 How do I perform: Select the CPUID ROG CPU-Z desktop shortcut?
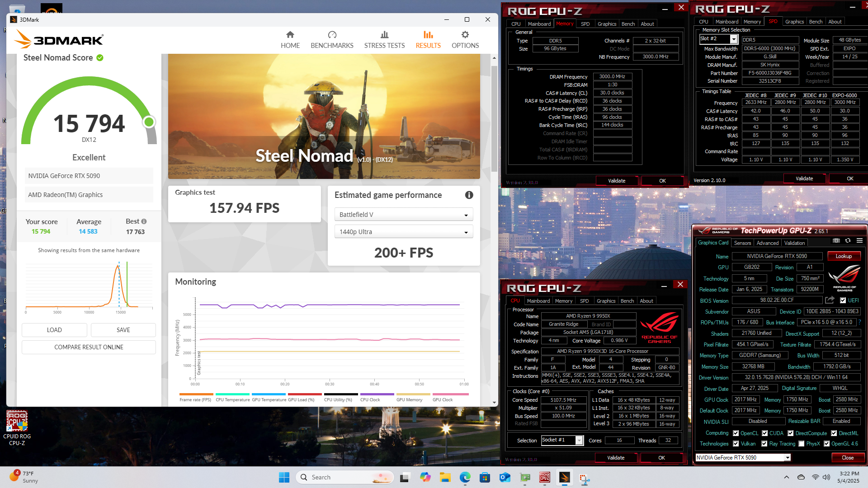pos(17,428)
